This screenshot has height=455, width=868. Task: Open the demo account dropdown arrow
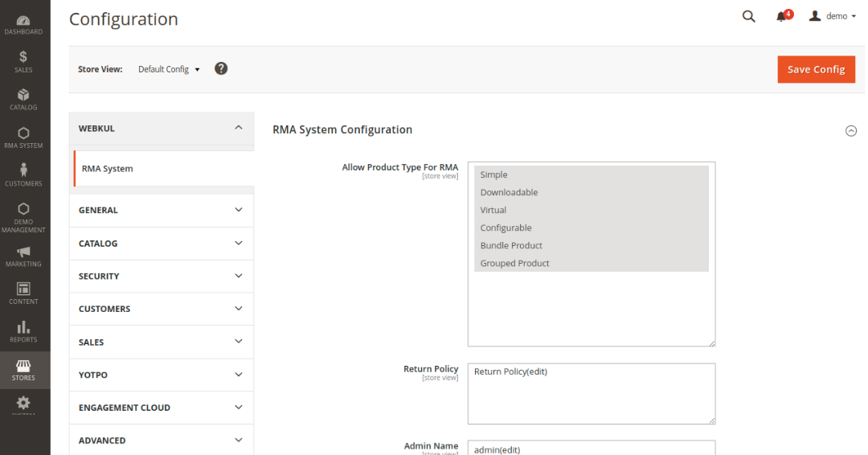point(854,17)
